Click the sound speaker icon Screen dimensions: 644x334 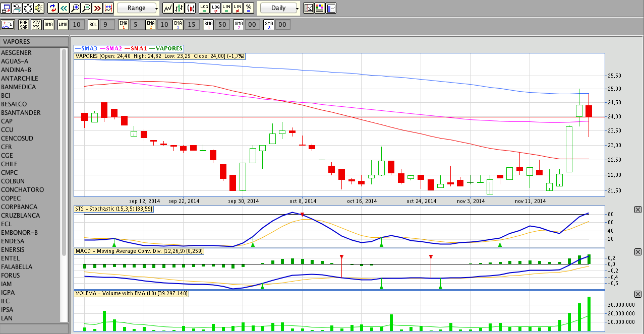pyautogui.click(x=39, y=8)
